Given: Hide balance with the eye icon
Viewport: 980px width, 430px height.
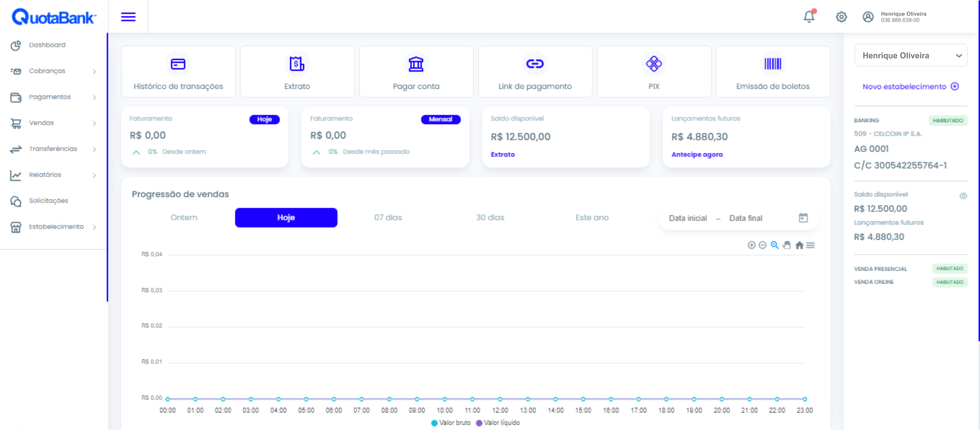Looking at the screenshot, I should coord(963,196).
